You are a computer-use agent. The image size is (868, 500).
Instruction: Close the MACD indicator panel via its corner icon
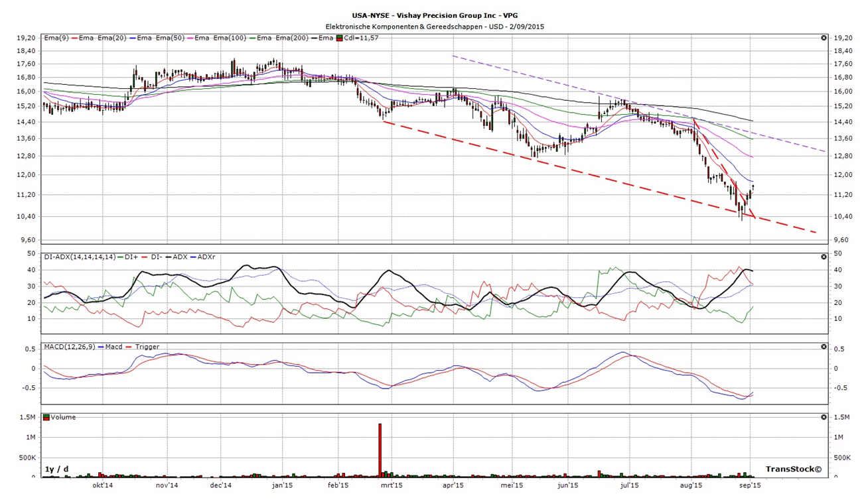point(824,346)
